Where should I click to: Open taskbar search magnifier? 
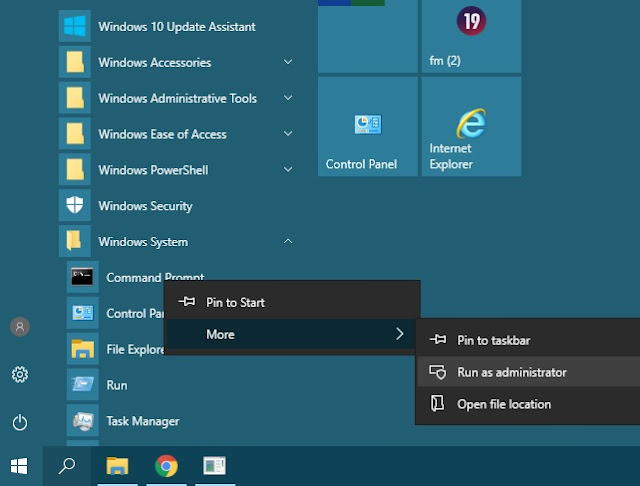[67, 466]
